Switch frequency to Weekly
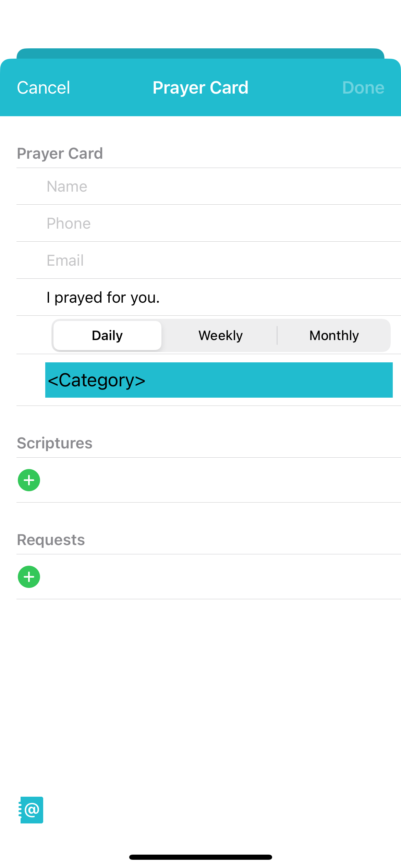 220,335
